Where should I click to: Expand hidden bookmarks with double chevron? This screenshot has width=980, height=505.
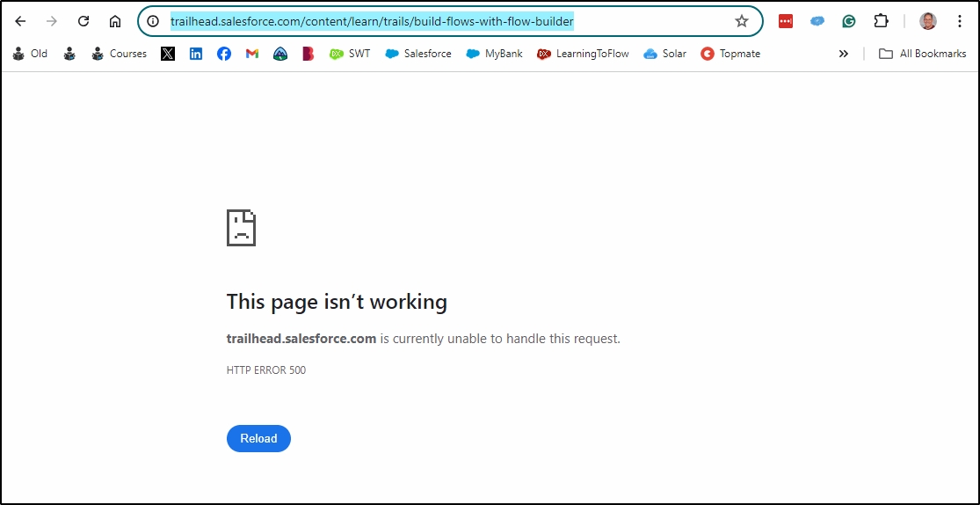point(843,54)
